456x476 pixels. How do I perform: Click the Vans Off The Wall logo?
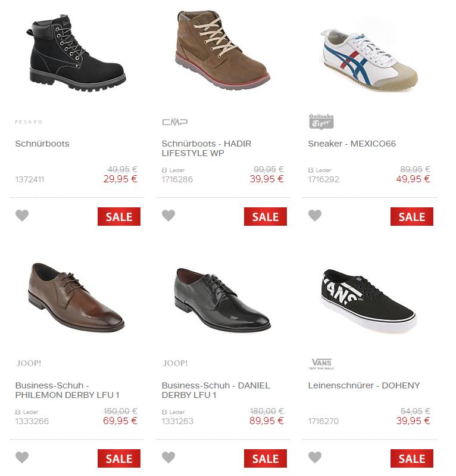coord(321,363)
